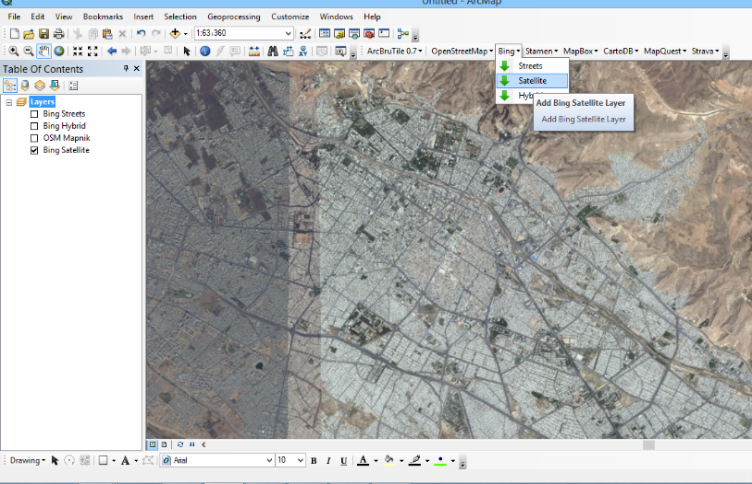The image size is (752, 484).
Task: Select Satellite in Bing menu
Action: pyautogui.click(x=532, y=81)
